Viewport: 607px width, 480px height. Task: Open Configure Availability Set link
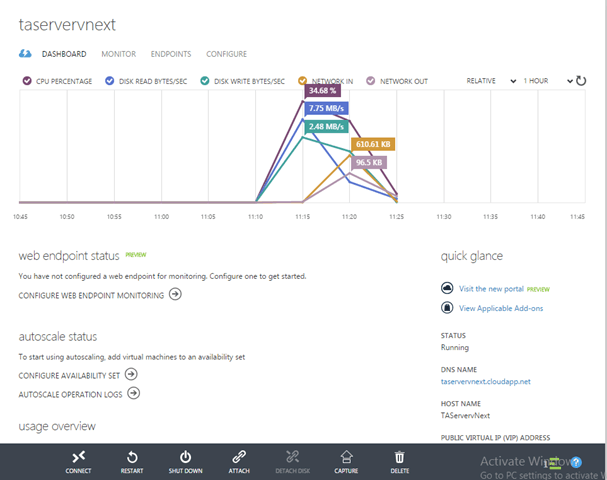69,375
